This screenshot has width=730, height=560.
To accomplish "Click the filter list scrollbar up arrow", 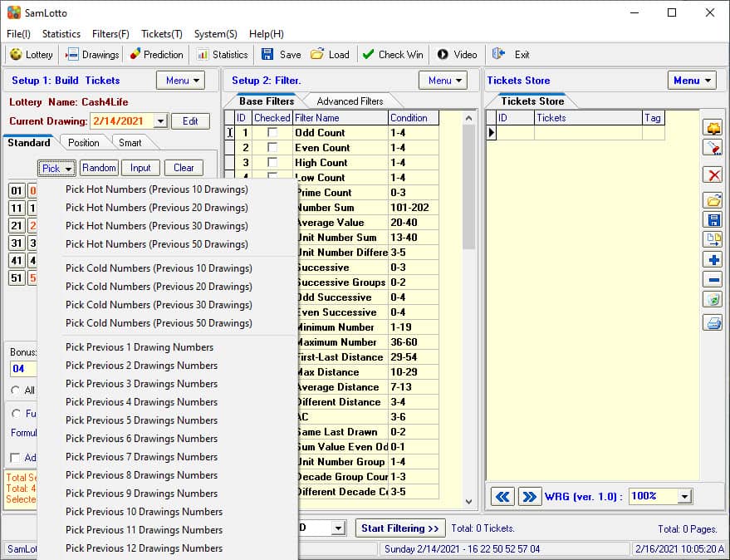I will tap(469, 118).
